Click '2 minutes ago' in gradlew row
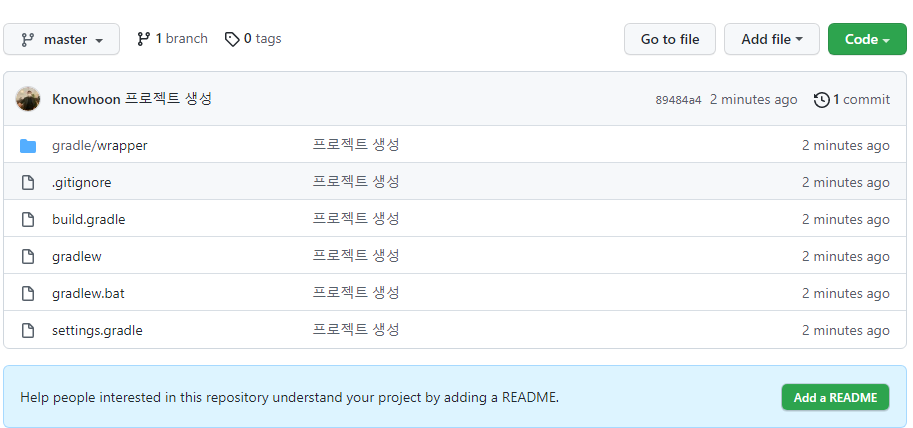This screenshot has height=428, width=913. [845, 256]
